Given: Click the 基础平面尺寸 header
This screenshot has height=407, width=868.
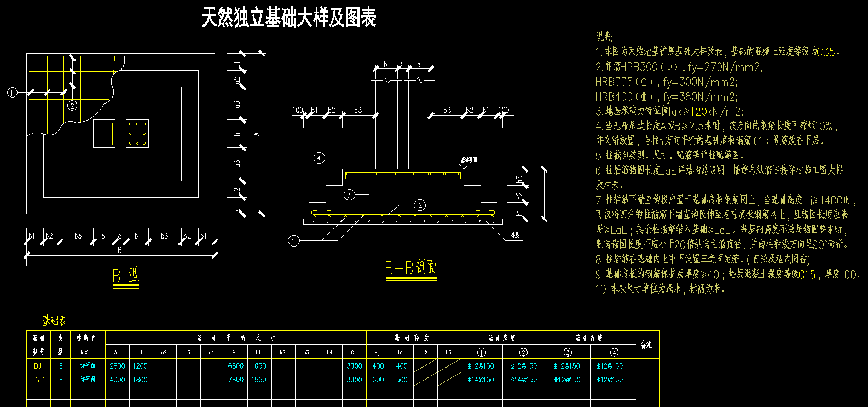Looking at the screenshot, I should coord(236,338).
